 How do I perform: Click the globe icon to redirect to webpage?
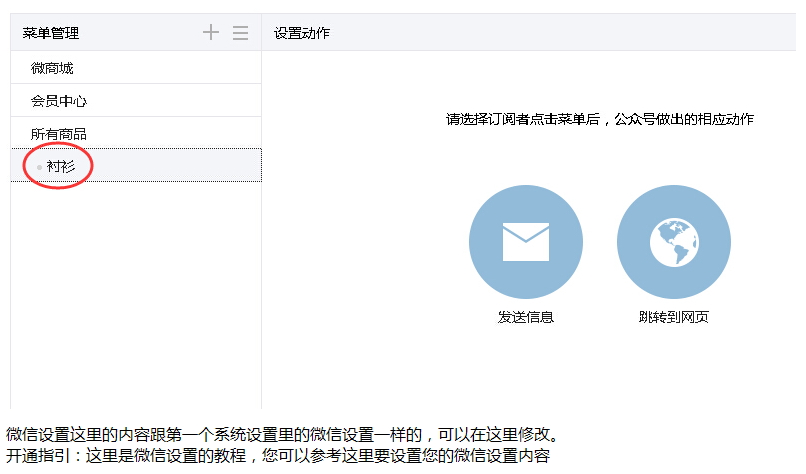[x=673, y=242]
